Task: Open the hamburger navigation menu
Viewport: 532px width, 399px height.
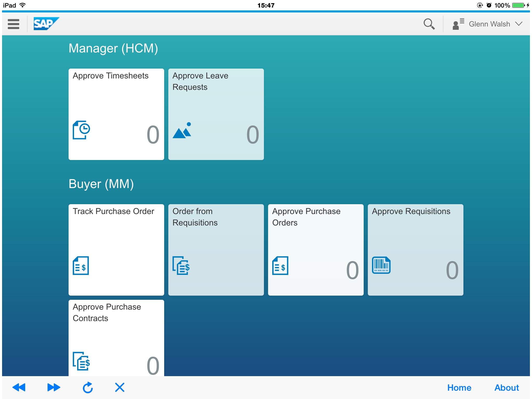Action: (x=14, y=24)
